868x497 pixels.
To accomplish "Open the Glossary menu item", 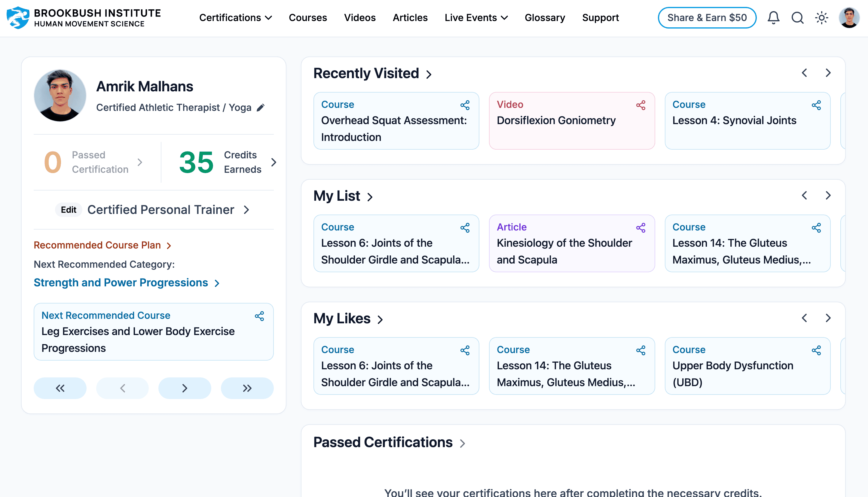I will [x=545, y=18].
